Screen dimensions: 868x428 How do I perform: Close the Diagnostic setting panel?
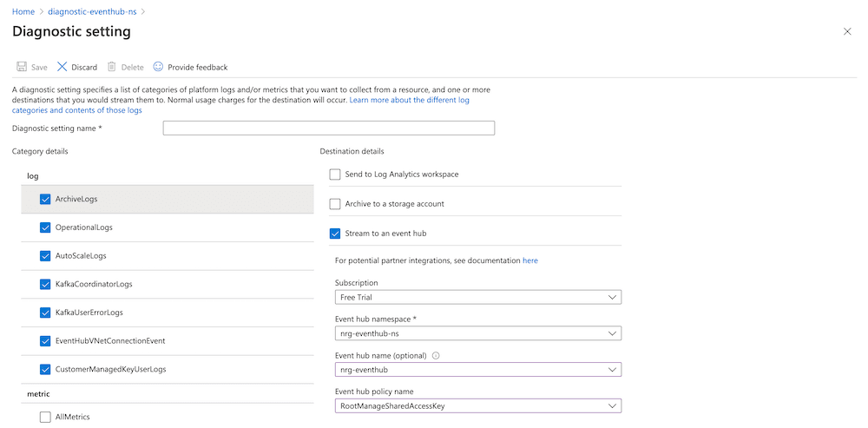[x=847, y=31]
